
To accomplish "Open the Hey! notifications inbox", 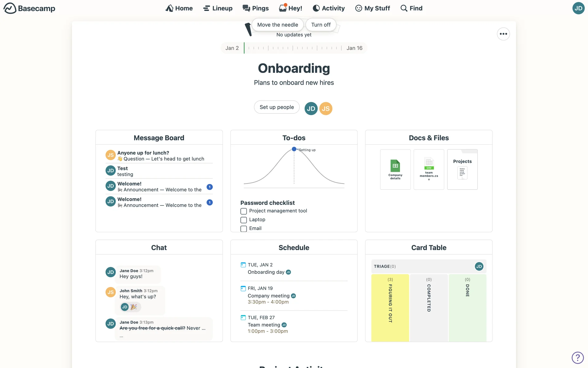I will 290,8.
